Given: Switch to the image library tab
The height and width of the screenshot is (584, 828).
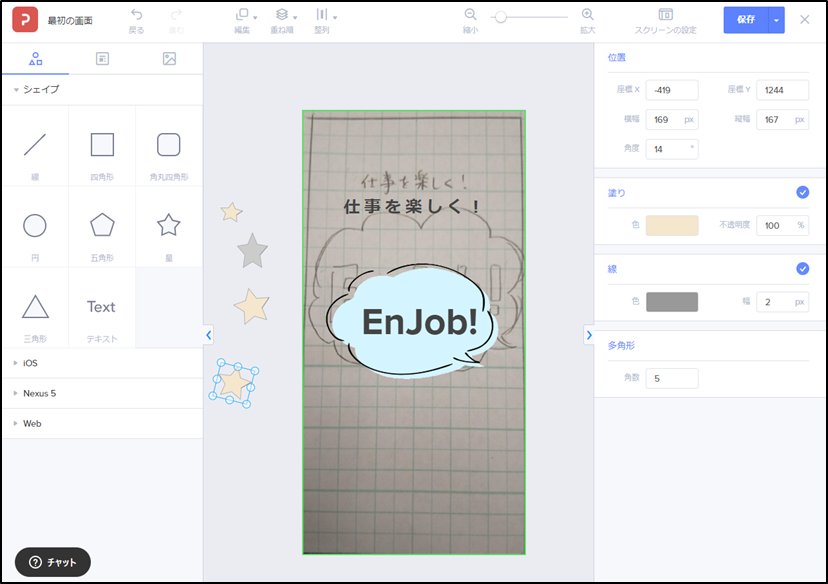Looking at the screenshot, I should 168,57.
